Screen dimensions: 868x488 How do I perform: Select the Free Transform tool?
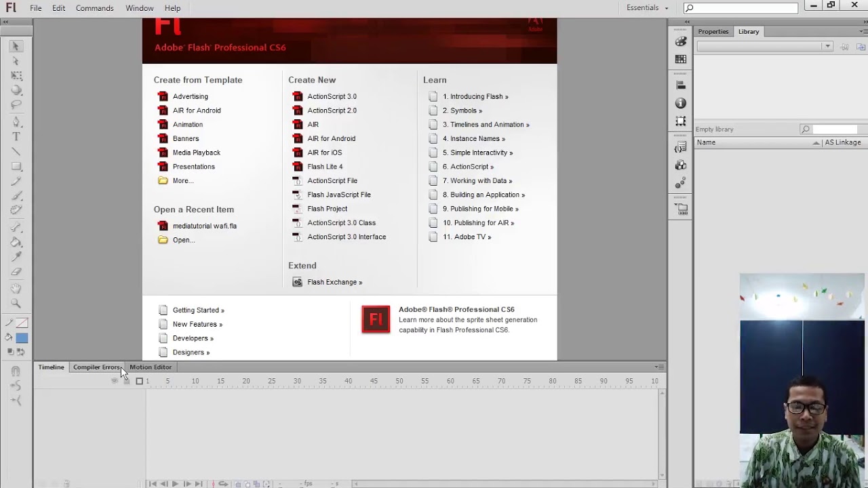click(x=16, y=76)
